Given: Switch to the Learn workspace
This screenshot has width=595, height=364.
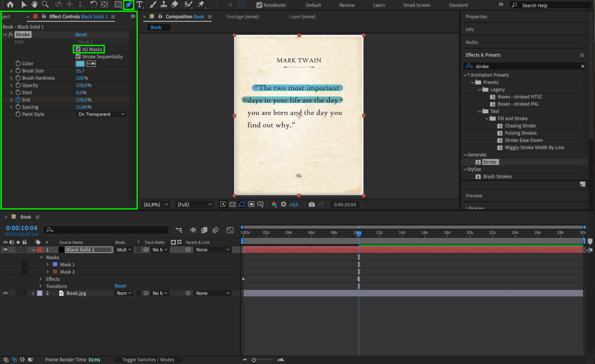Looking at the screenshot, I should coord(379,5).
